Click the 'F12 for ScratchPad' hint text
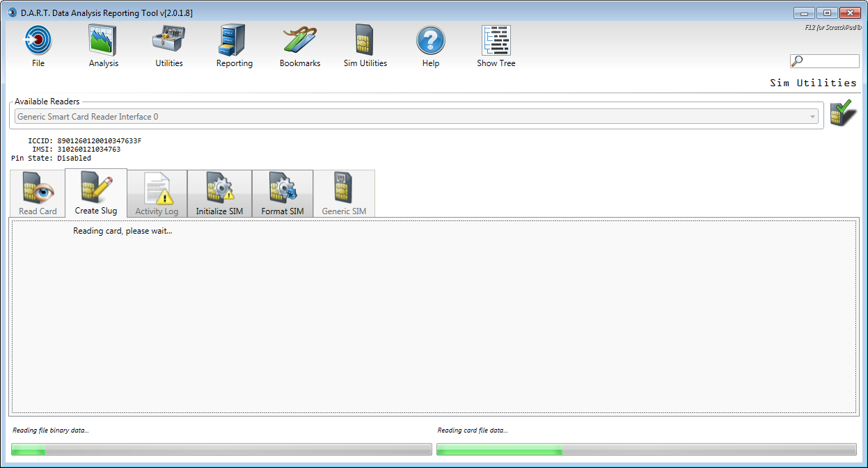868x468 pixels. (x=833, y=29)
